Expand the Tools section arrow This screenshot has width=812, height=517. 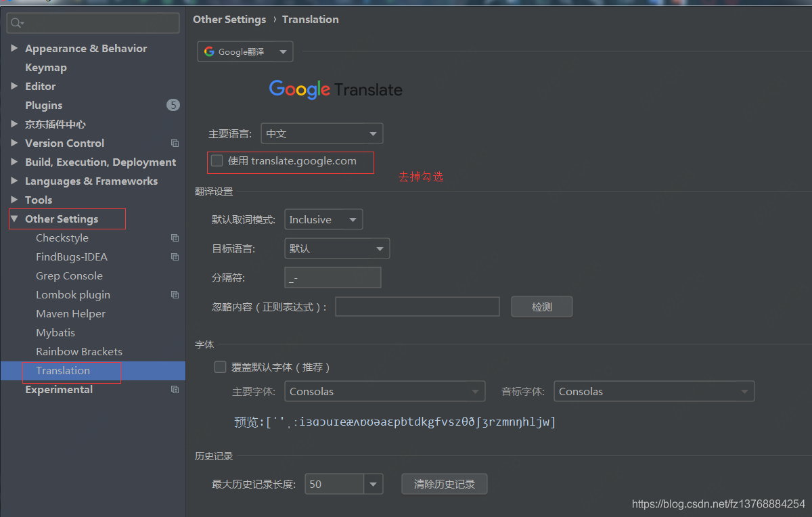pyautogui.click(x=14, y=200)
